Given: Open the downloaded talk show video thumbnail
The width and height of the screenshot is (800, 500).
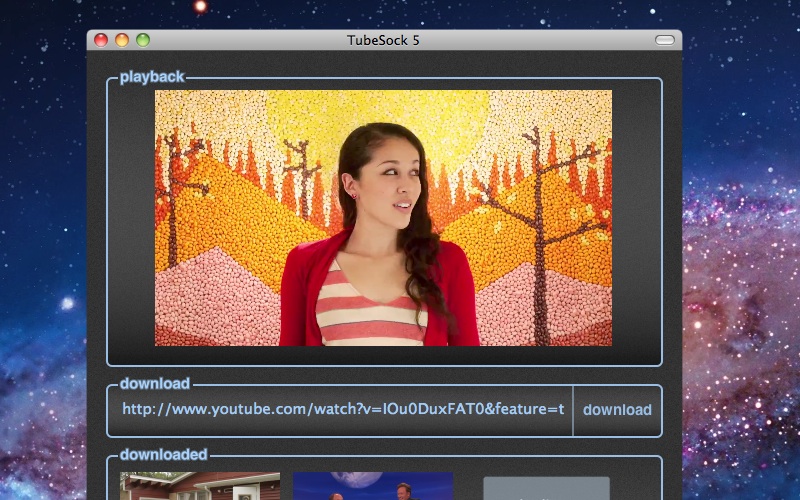Looking at the screenshot, I should [x=373, y=486].
